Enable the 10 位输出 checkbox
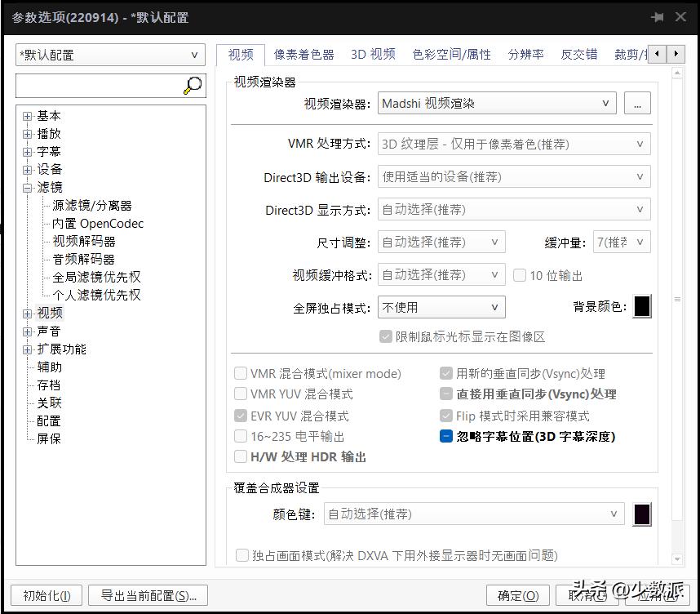Screen dimensions: 700x614 (x=520, y=275)
